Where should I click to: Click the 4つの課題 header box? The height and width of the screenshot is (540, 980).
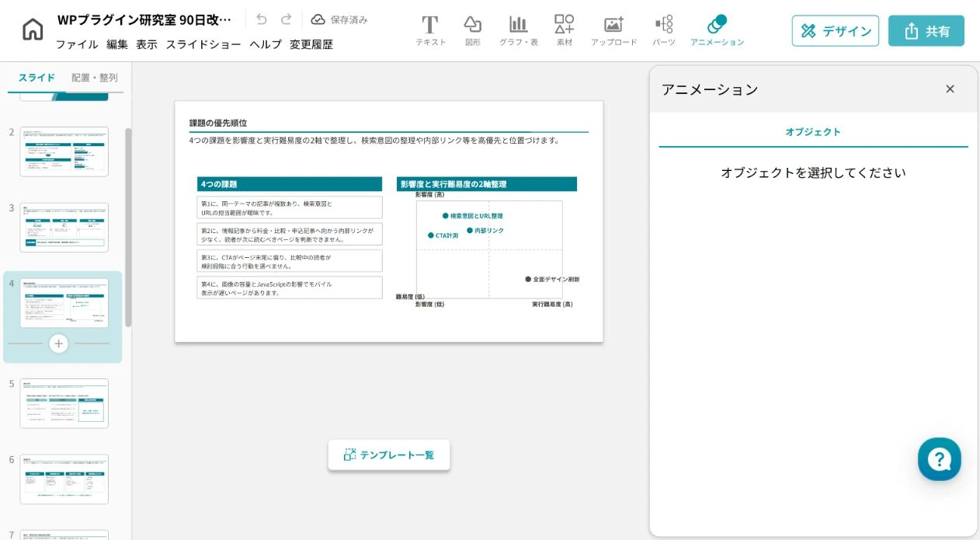(x=290, y=184)
